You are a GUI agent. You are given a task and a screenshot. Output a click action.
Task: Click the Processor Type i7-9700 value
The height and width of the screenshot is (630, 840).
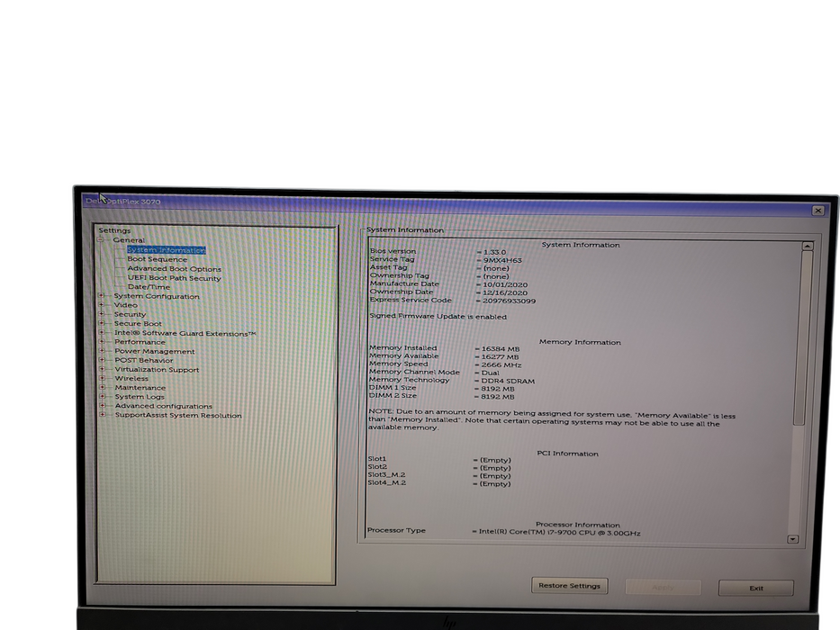tap(559, 533)
